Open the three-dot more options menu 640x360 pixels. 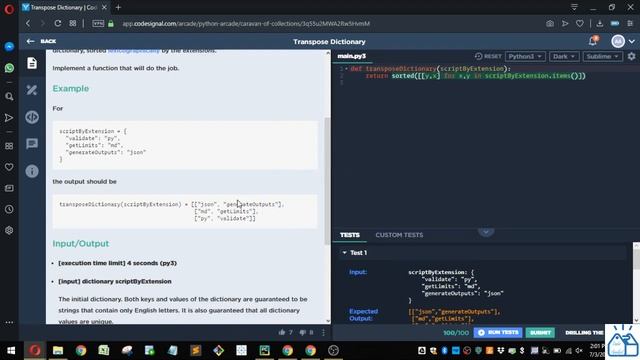point(323,332)
